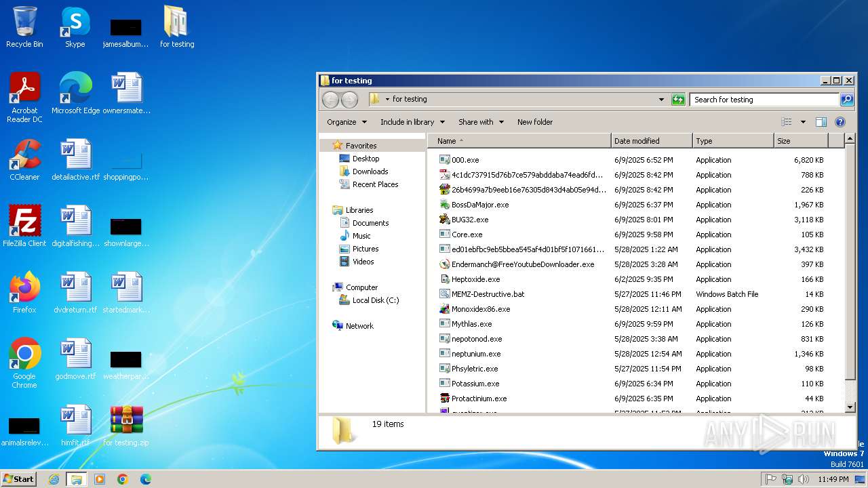Open Action Center flag tray icon
Image resolution: width=868 pixels, height=488 pixels.
coord(771,479)
